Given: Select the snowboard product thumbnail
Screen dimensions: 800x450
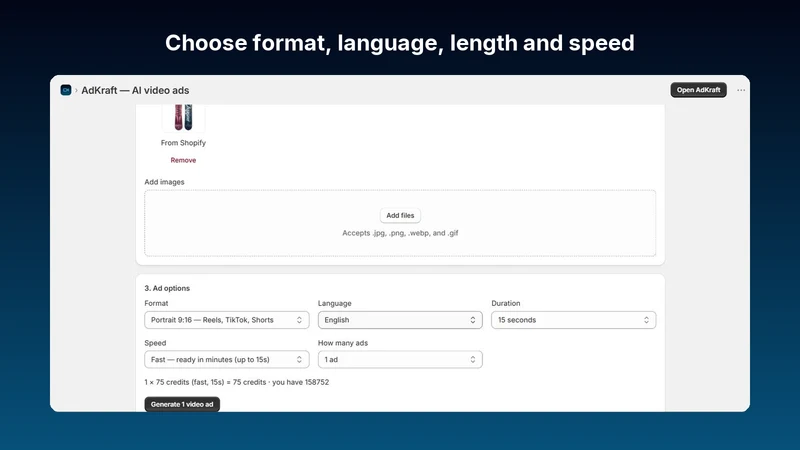Looking at the screenshot, I should (x=183, y=117).
